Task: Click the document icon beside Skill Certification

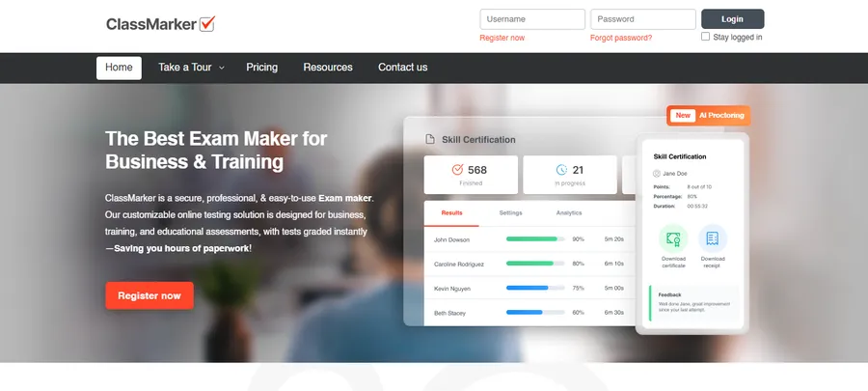Action: coord(429,140)
